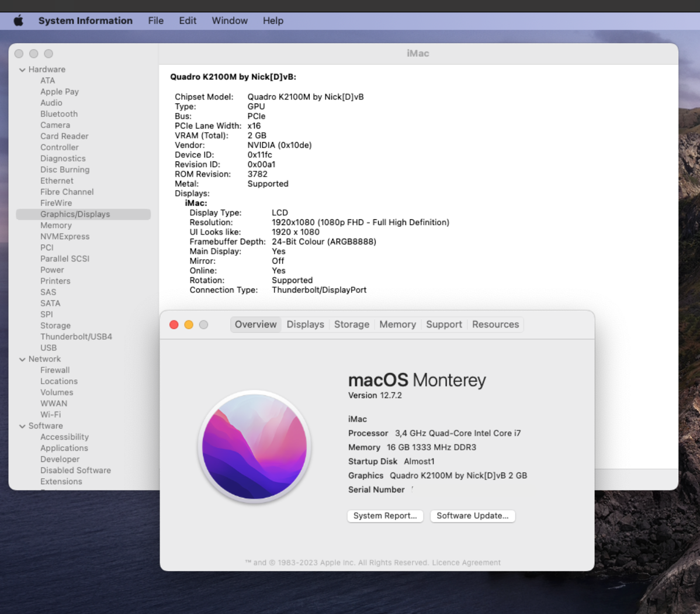The height and width of the screenshot is (614, 700).
Task: Select Card Reader in the sidebar
Action: (x=64, y=136)
